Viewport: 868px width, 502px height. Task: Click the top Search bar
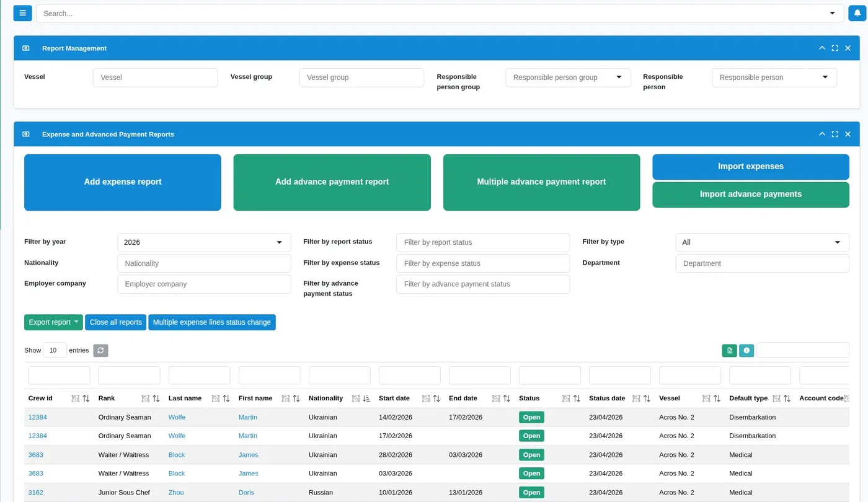(440, 14)
